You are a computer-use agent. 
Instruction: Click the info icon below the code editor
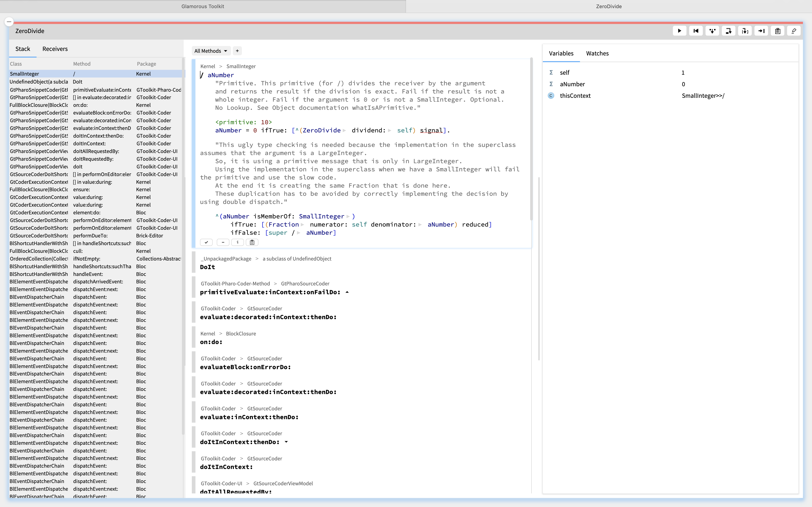(238, 242)
